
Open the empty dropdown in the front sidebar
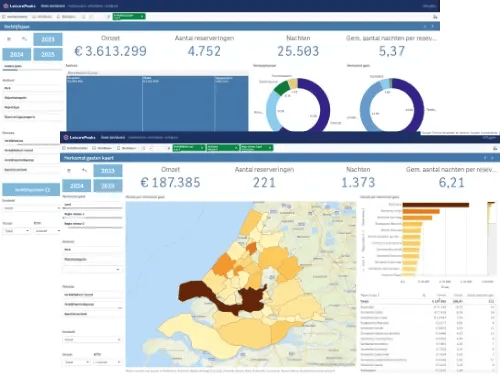click(92, 269)
